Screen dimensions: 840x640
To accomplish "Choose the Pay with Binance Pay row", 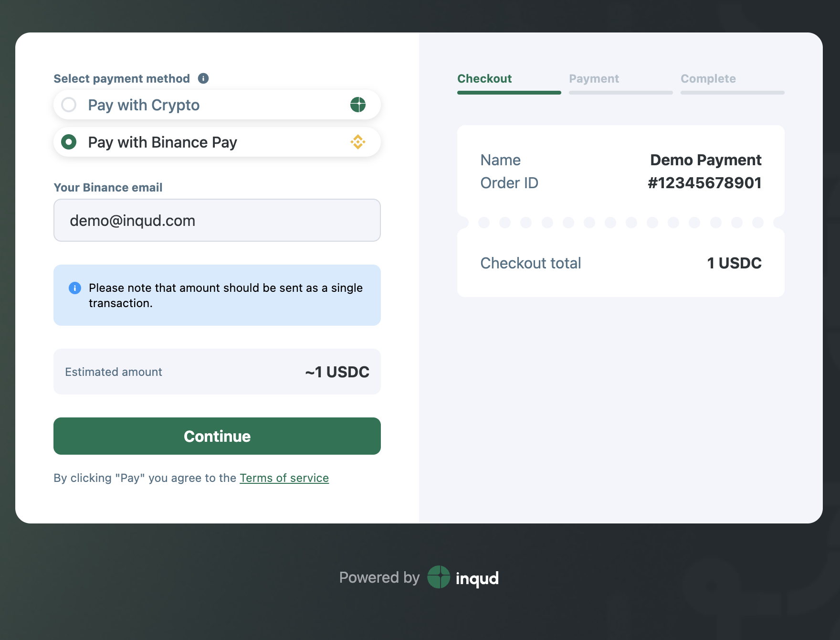I will [217, 142].
